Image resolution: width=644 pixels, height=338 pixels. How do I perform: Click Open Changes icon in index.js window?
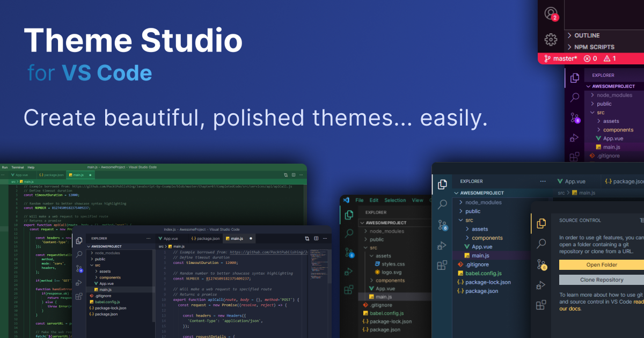(308, 238)
